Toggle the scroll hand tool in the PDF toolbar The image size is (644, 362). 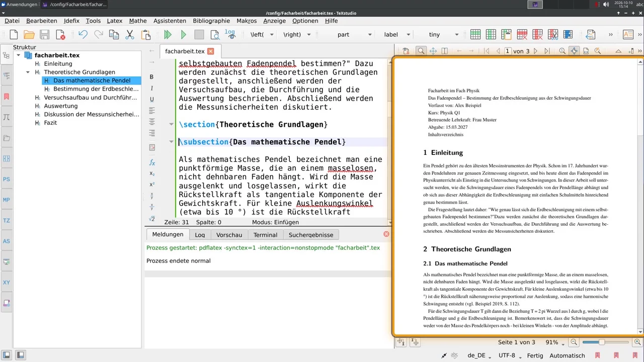click(x=433, y=51)
